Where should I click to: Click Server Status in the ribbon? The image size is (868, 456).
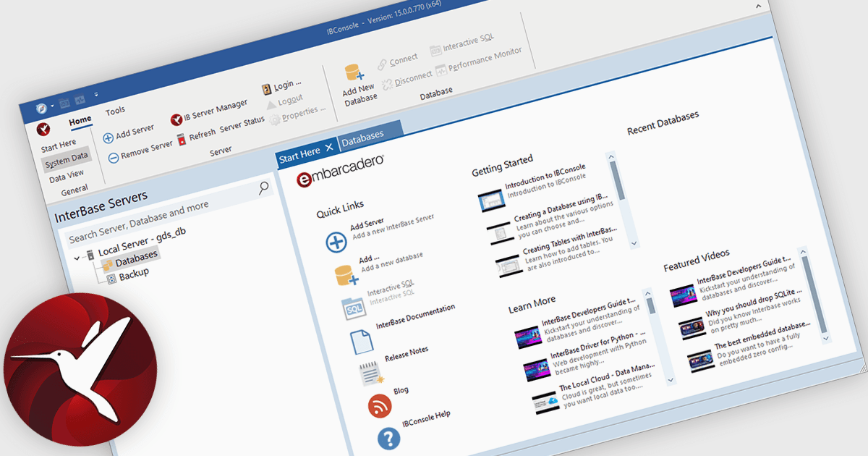tap(242, 124)
